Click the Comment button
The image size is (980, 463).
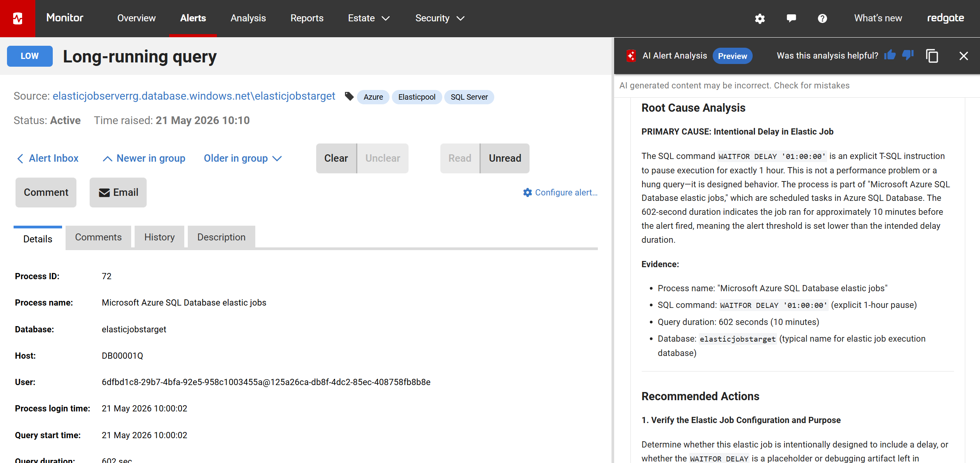pos(46,192)
